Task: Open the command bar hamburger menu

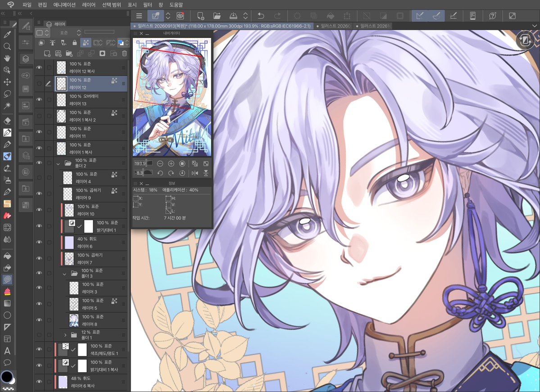Action: pyautogui.click(x=139, y=16)
